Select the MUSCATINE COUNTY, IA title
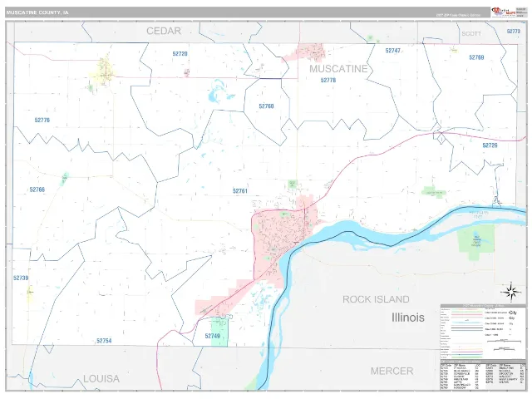 [37, 12]
